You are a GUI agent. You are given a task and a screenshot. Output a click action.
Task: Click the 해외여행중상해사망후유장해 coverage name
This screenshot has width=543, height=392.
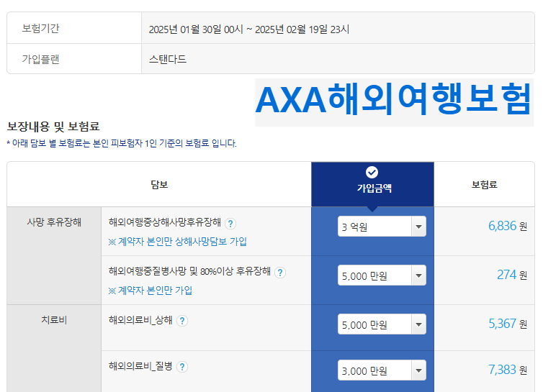click(x=165, y=222)
